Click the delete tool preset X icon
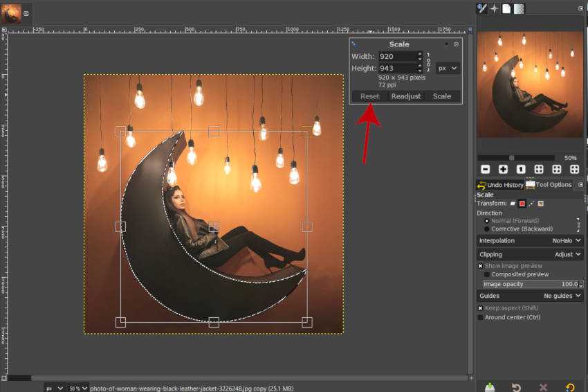 (543, 387)
